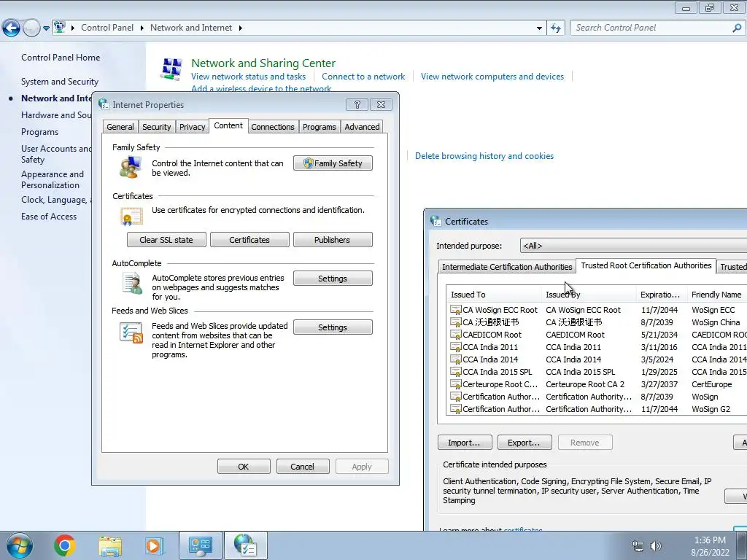747x560 pixels.
Task: Click Cancel in Internet Properties
Action: tap(302, 467)
